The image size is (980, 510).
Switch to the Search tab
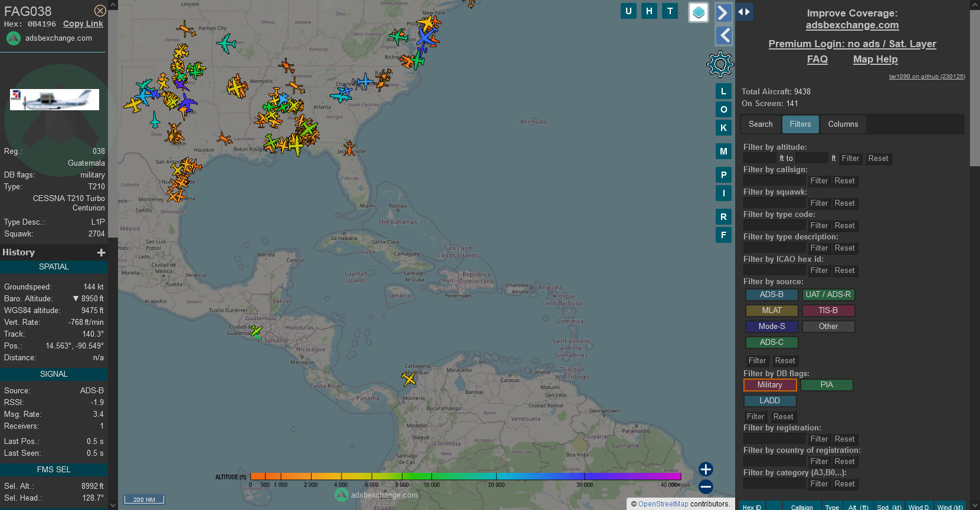point(761,124)
